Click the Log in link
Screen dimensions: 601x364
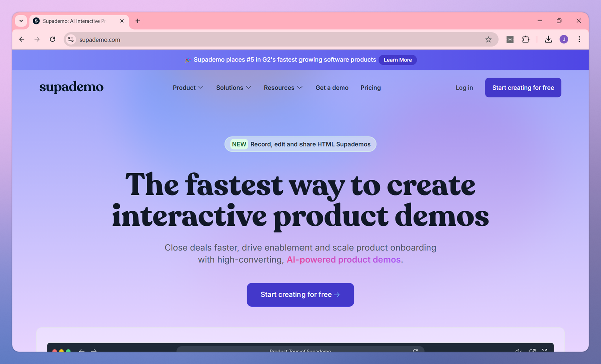464,87
